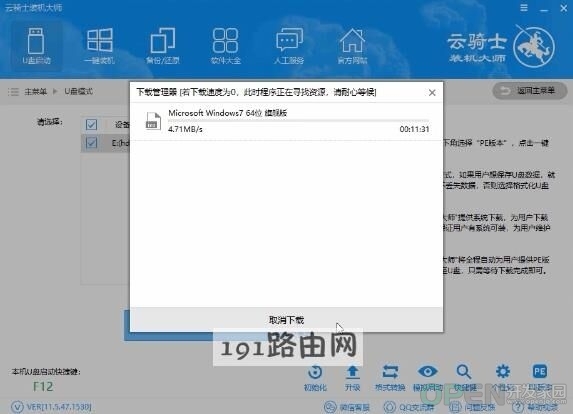Open 问题反馈 in the status bar
This screenshot has width=573, height=414.
[472, 407]
